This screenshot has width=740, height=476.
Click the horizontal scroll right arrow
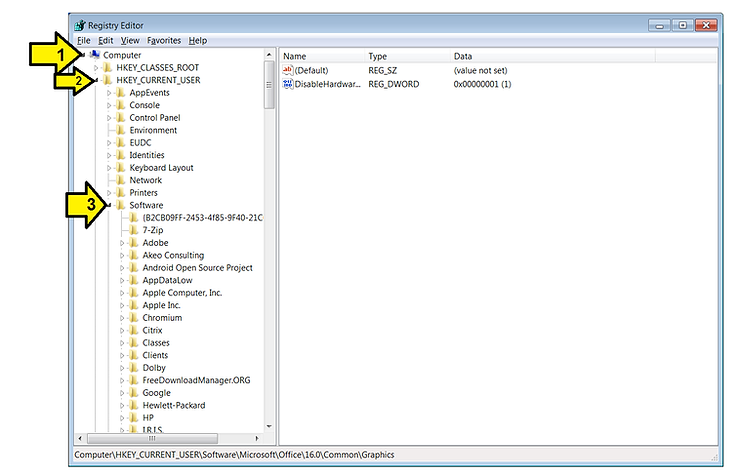257,439
